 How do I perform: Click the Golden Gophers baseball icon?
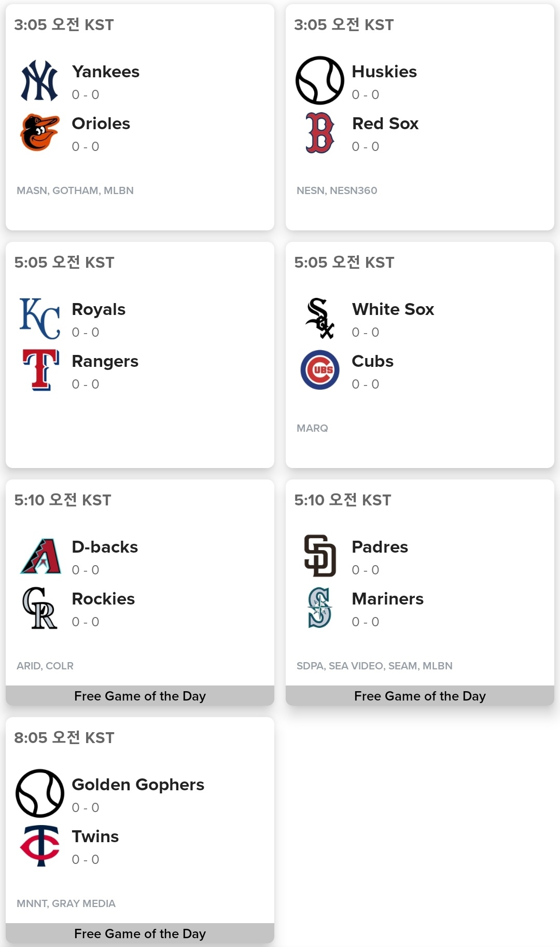39,793
